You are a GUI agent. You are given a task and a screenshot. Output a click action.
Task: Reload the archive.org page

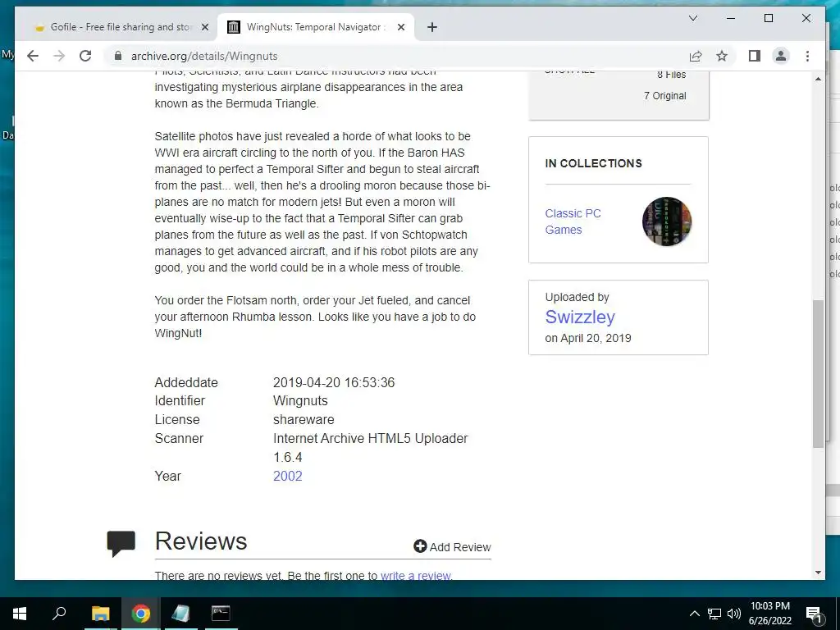point(85,56)
